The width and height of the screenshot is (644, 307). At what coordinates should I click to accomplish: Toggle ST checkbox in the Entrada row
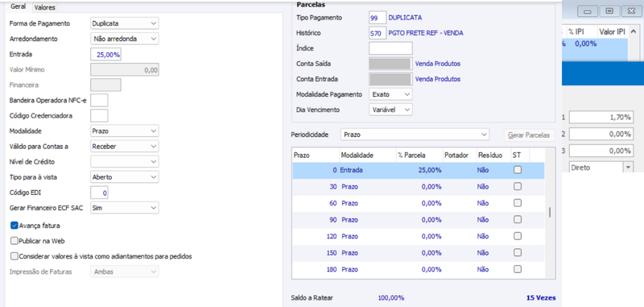(x=518, y=170)
